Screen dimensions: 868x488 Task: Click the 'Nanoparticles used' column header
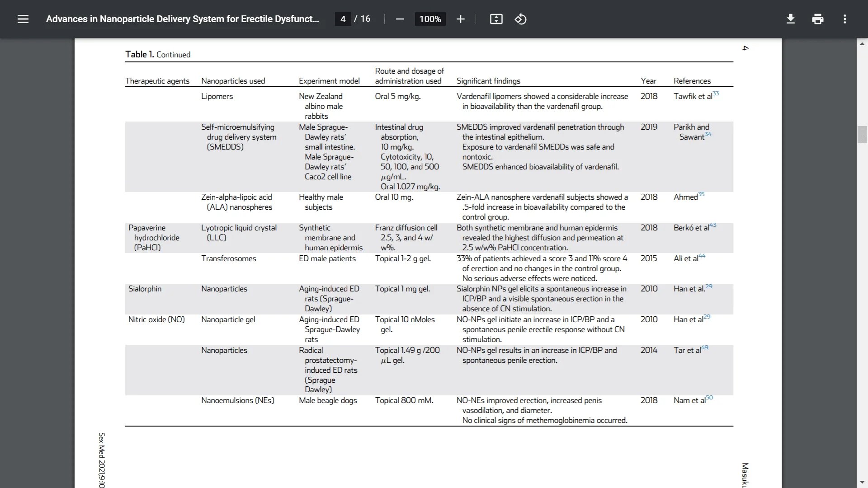pos(233,81)
